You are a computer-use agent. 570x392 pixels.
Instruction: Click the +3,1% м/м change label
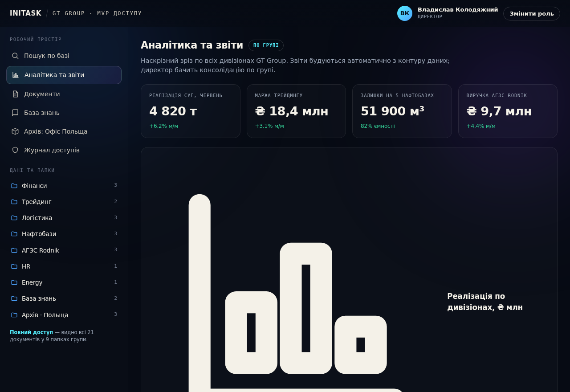[x=269, y=126]
